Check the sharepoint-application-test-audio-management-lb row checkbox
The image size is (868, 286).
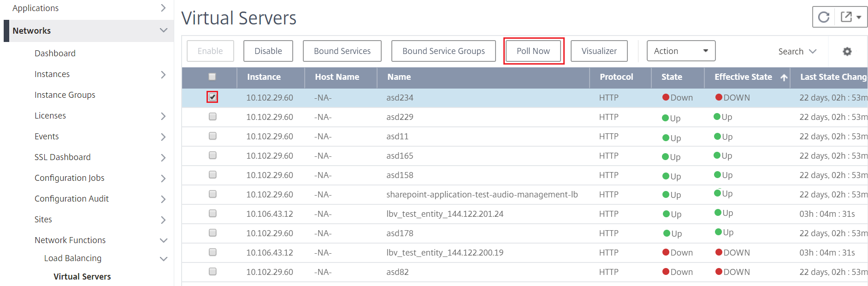click(213, 194)
